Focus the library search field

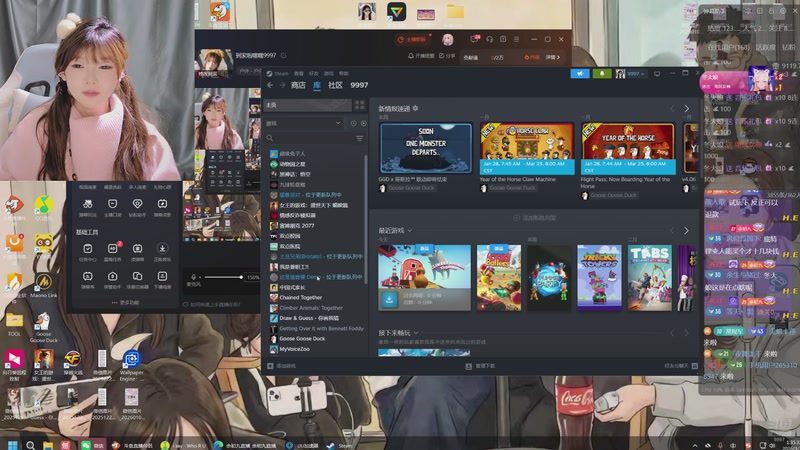(310, 138)
